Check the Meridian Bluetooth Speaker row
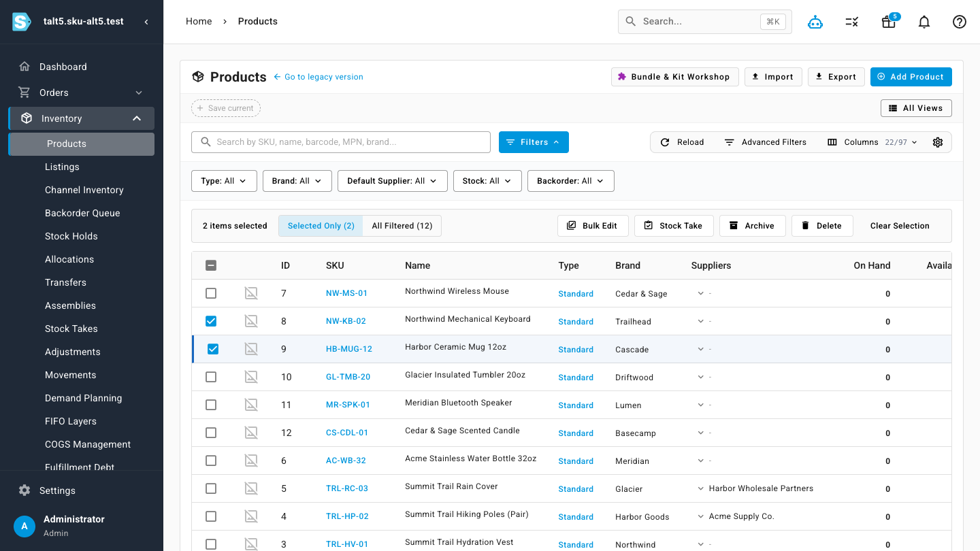The height and width of the screenshot is (551, 980). click(x=211, y=405)
